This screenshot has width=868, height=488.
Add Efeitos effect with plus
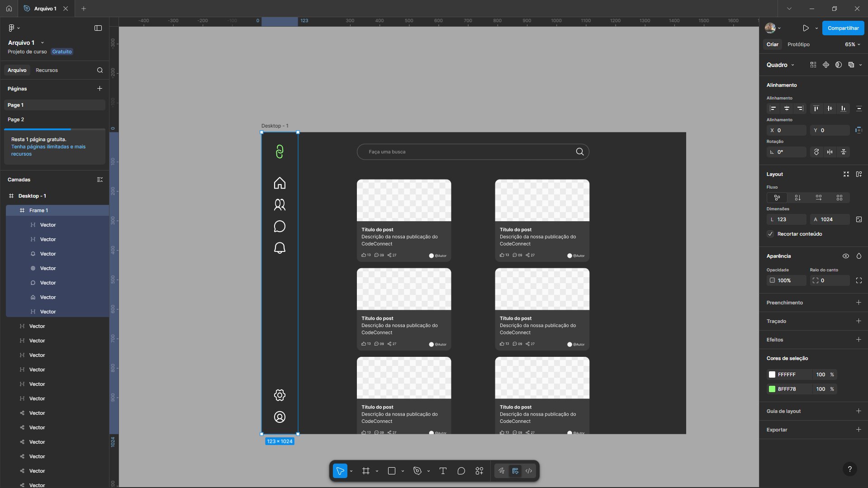coord(859,340)
